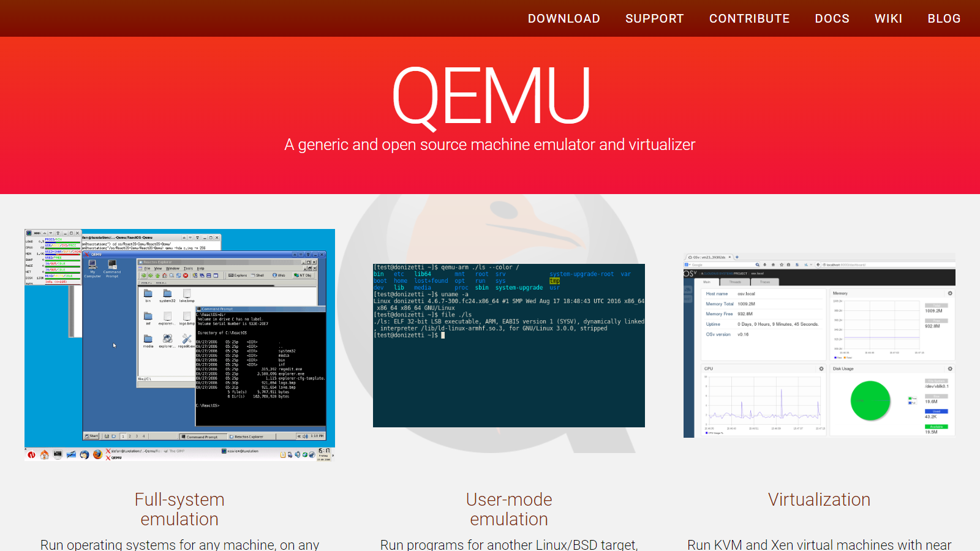This screenshot has height=551, width=980.
Task: Click the user-mode emulation terminal screenshot
Action: 508,345
